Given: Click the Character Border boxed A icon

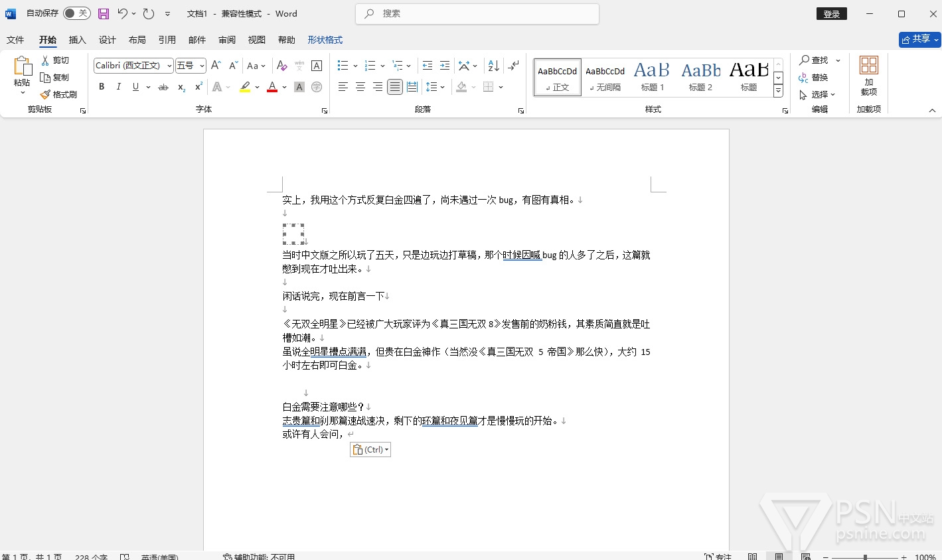Looking at the screenshot, I should point(317,66).
